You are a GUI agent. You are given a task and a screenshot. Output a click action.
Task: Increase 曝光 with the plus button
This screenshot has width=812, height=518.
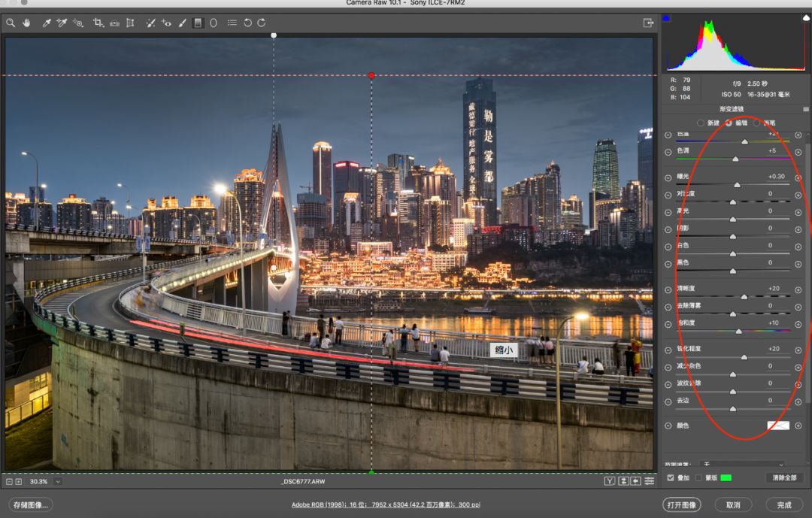tap(798, 177)
